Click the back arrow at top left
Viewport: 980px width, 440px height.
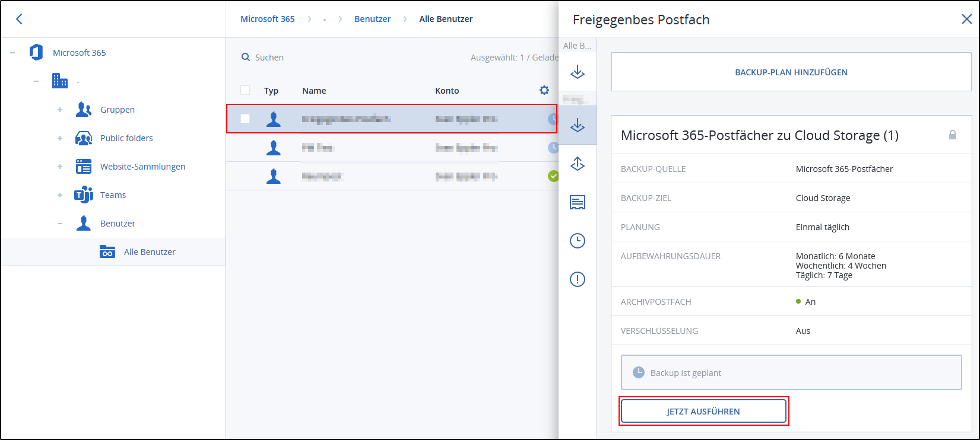click(x=19, y=19)
